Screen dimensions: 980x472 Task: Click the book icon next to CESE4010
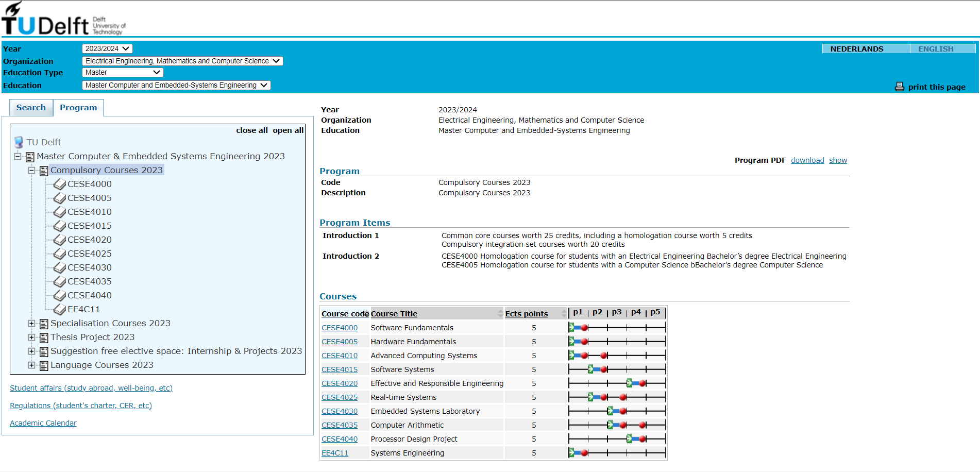60,212
